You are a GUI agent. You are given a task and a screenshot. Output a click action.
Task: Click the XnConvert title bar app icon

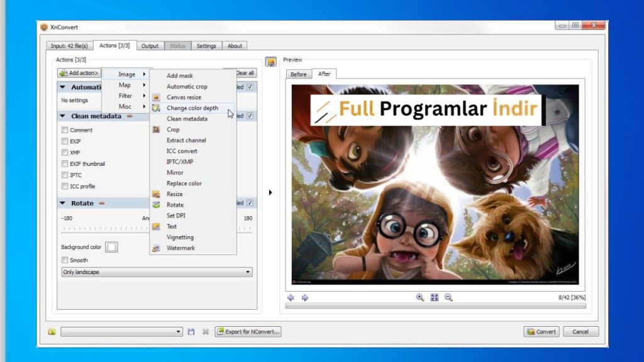coord(44,27)
